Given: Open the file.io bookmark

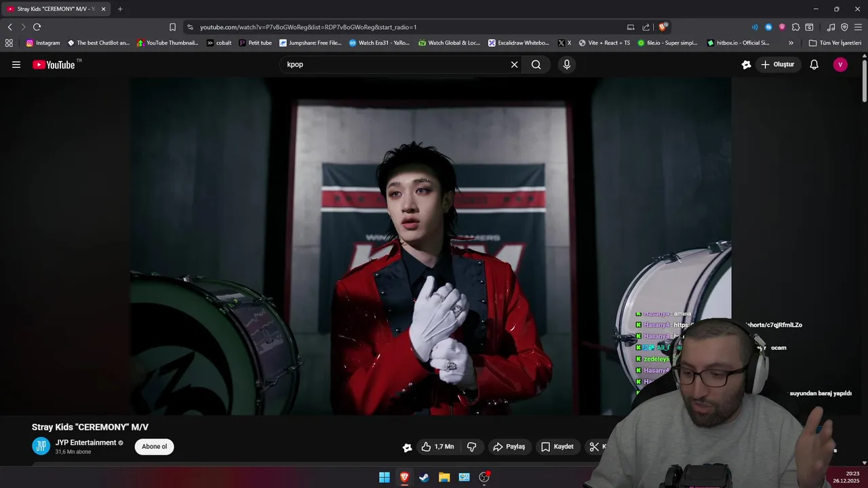Looking at the screenshot, I should click(x=667, y=43).
